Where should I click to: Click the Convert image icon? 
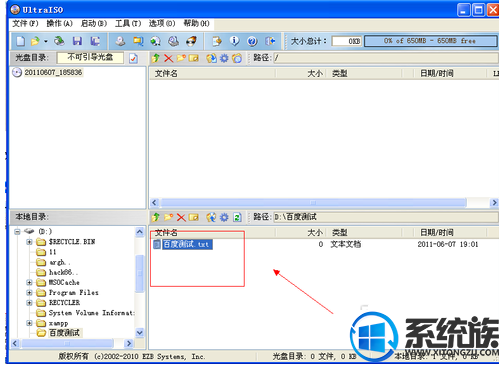tap(155, 41)
